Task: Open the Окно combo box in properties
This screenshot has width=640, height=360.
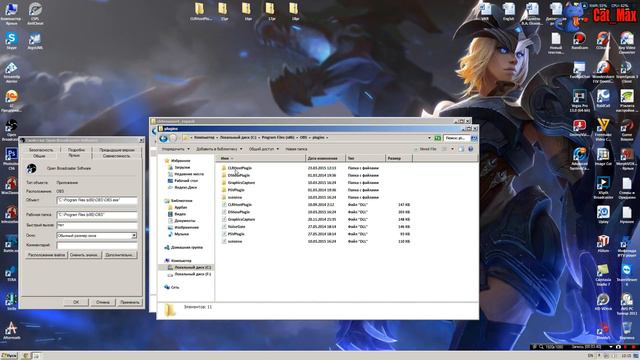Action: (x=97, y=236)
